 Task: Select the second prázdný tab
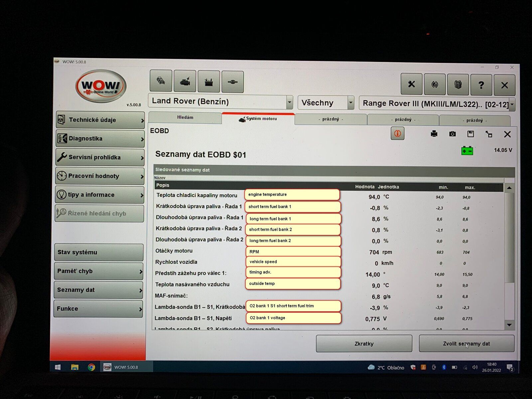click(403, 120)
